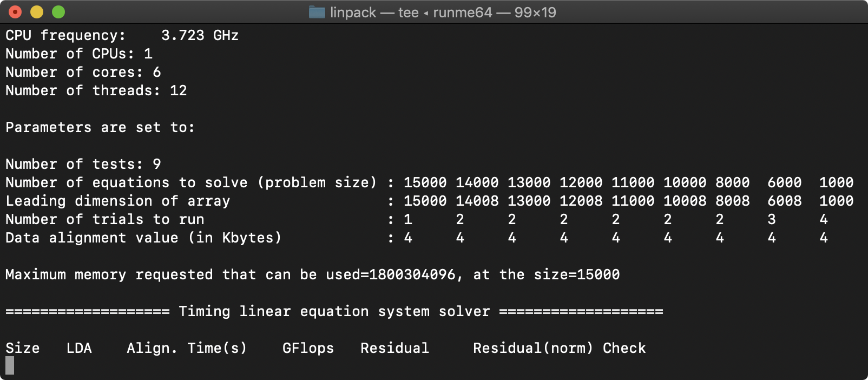Click the 'Number of threads: 12' line
The width and height of the screenshot is (868, 380).
point(96,90)
